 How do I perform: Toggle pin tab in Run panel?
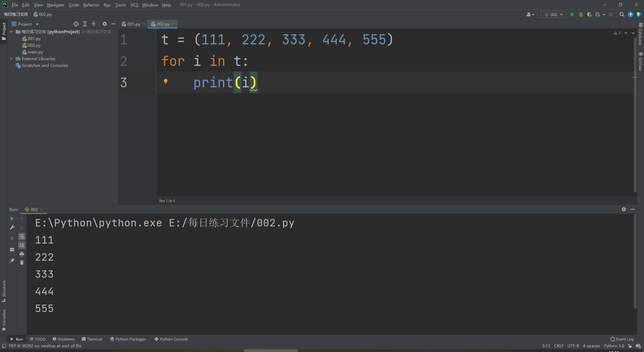click(x=12, y=260)
